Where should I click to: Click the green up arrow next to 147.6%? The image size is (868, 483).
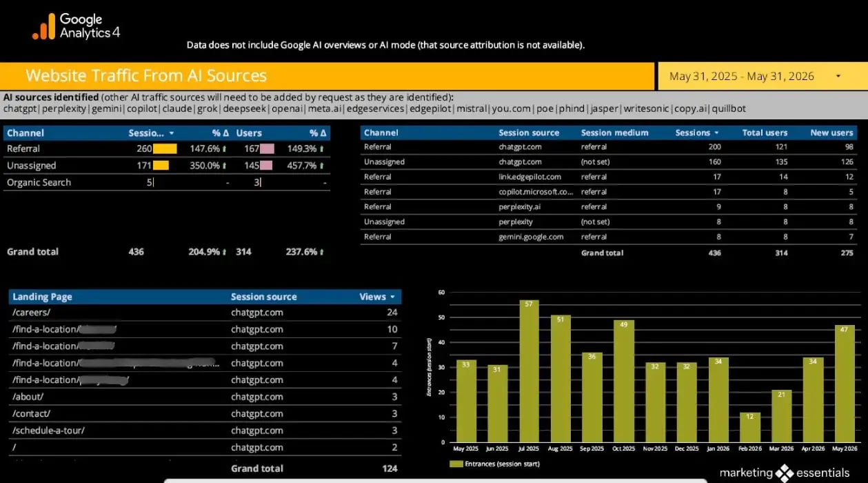coord(225,149)
